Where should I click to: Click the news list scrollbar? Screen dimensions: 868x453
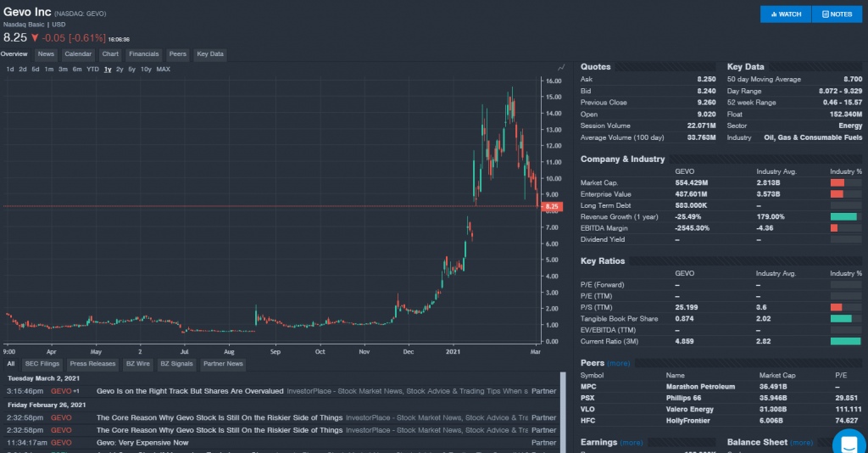(563, 412)
